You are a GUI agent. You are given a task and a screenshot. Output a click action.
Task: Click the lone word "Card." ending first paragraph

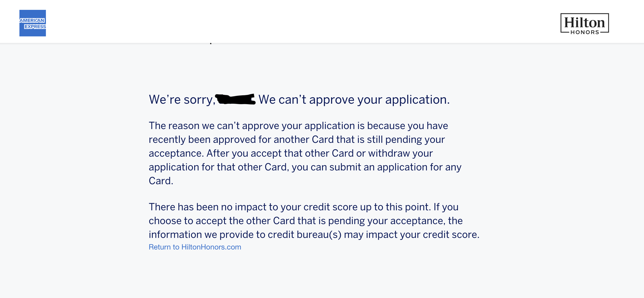161,181
